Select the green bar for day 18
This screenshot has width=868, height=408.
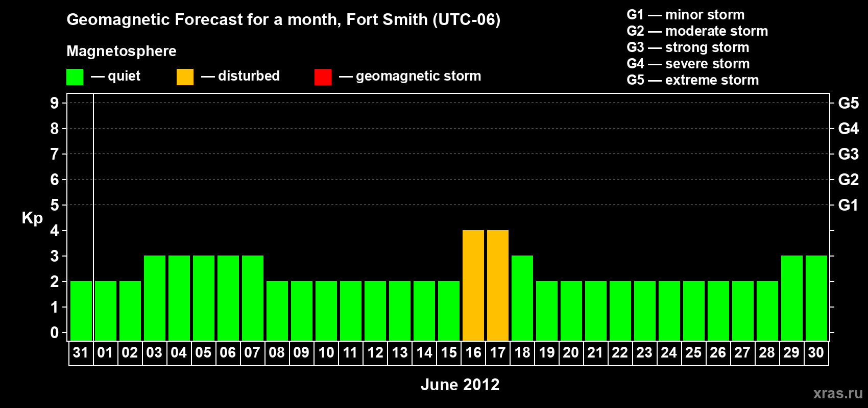click(x=522, y=298)
